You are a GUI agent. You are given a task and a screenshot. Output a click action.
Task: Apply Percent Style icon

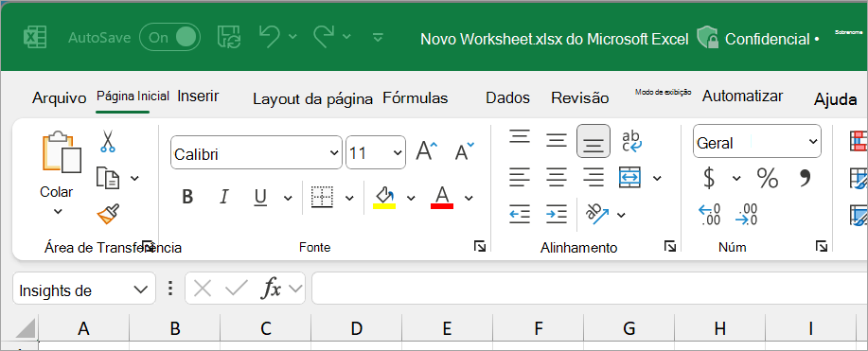768,178
